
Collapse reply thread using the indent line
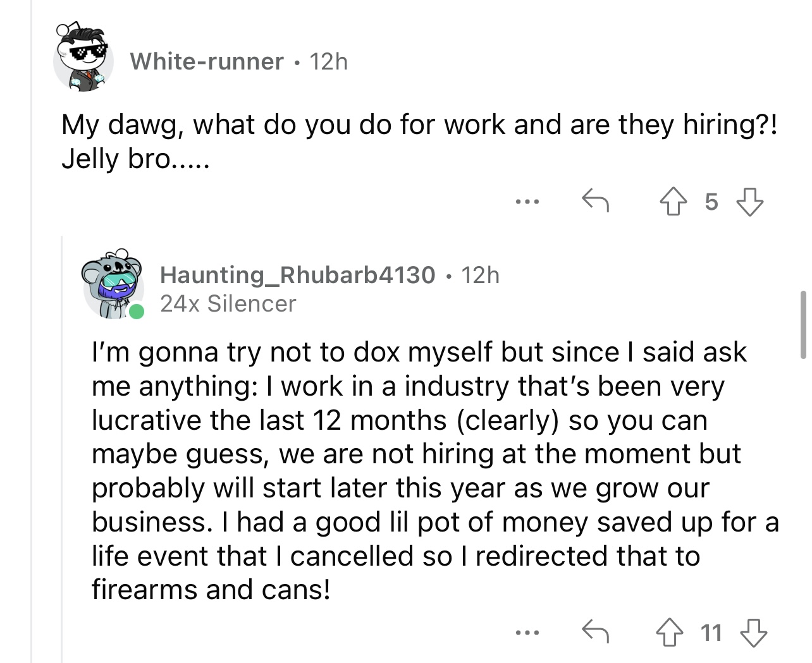coord(62,442)
